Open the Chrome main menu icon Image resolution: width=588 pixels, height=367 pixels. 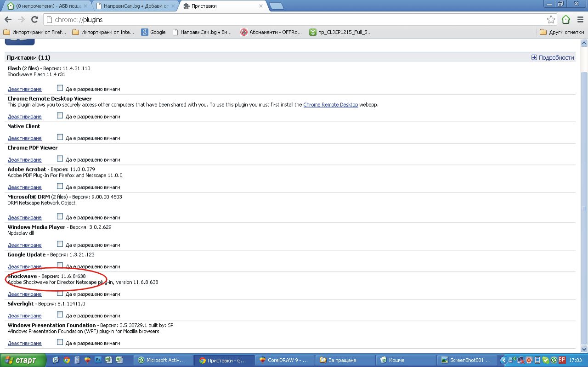(x=580, y=20)
